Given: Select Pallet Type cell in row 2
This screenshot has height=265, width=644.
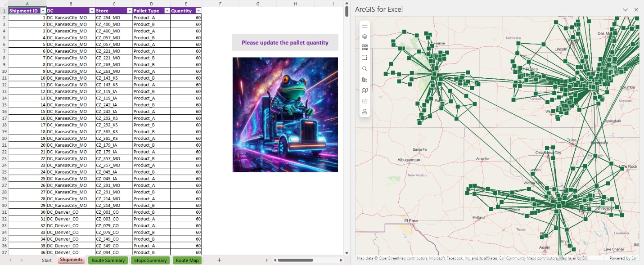Looking at the screenshot, I should [152, 18].
